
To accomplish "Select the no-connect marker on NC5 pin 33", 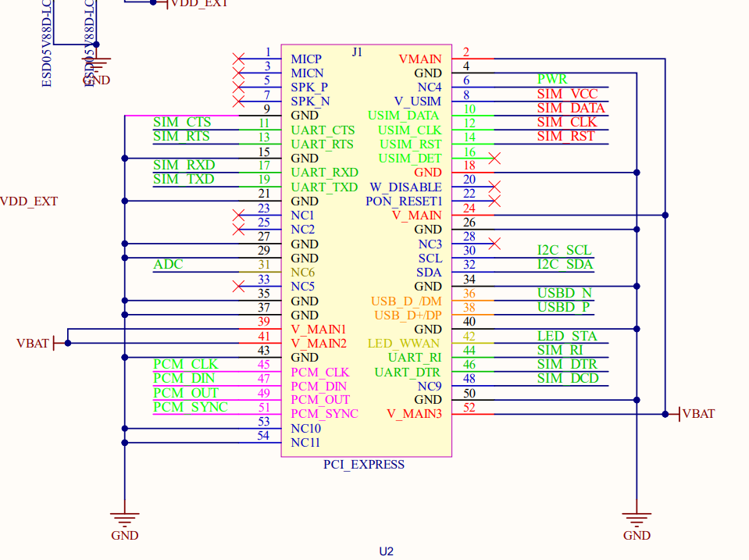I will pos(239,287).
